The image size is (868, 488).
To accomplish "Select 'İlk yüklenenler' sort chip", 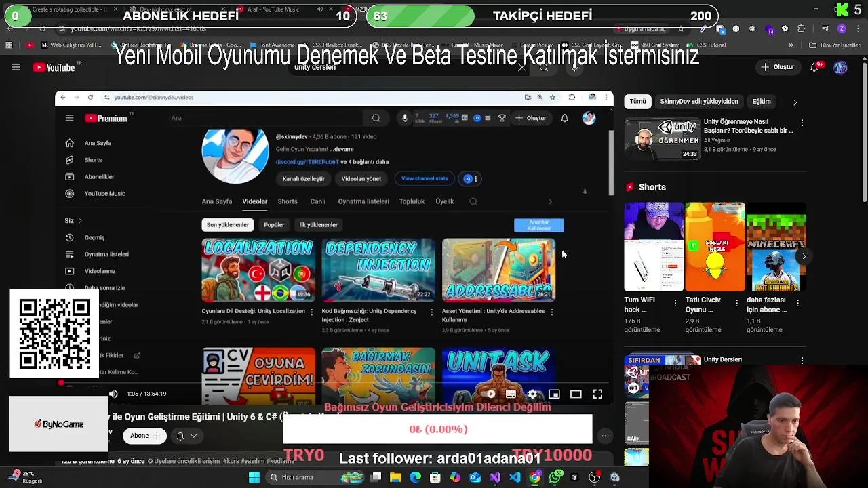I will click(318, 225).
